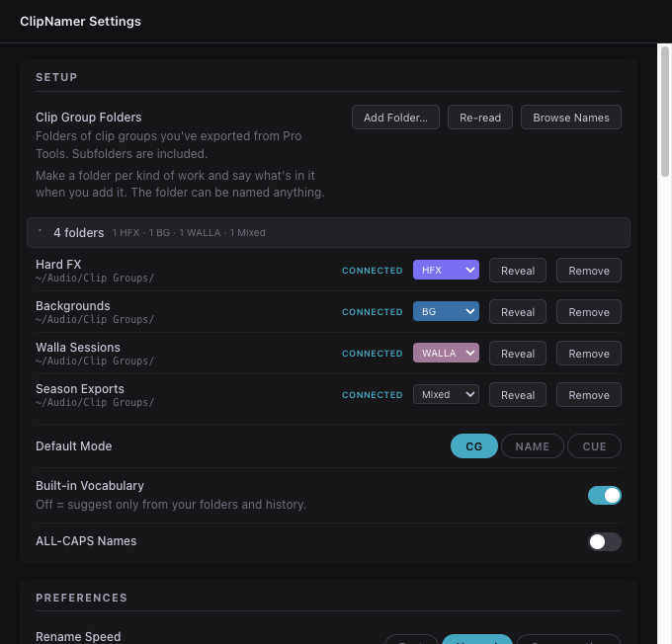
Task: Open the Mixed type dropdown for Season Exports
Action: click(x=446, y=394)
